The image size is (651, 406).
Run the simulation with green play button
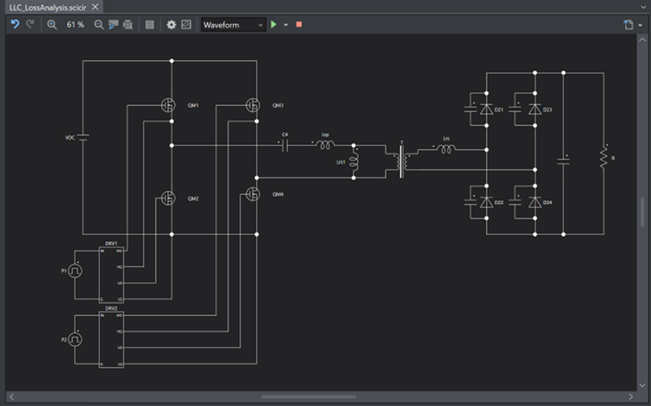(274, 24)
